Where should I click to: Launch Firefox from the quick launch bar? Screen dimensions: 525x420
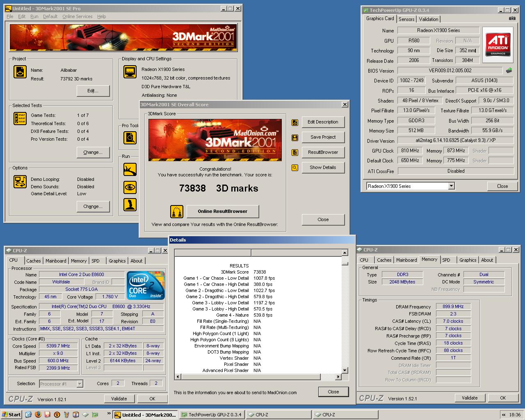pyautogui.click(x=38, y=415)
